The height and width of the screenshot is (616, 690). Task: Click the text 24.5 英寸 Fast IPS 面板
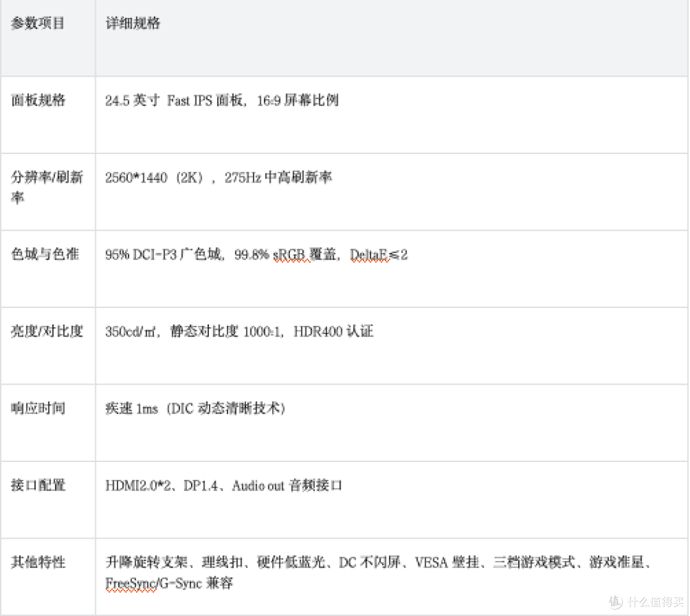pos(174,100)
